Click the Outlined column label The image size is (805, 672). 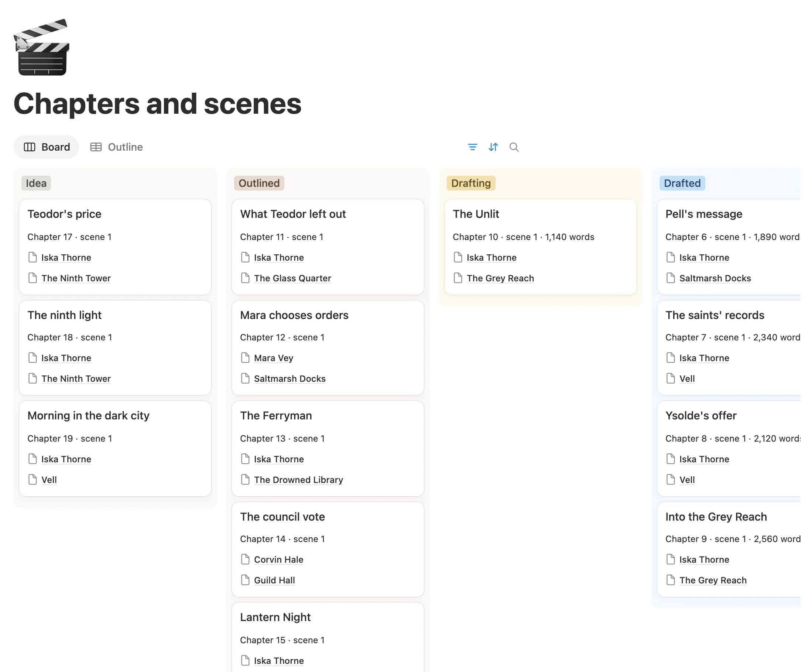pos(259,183)
